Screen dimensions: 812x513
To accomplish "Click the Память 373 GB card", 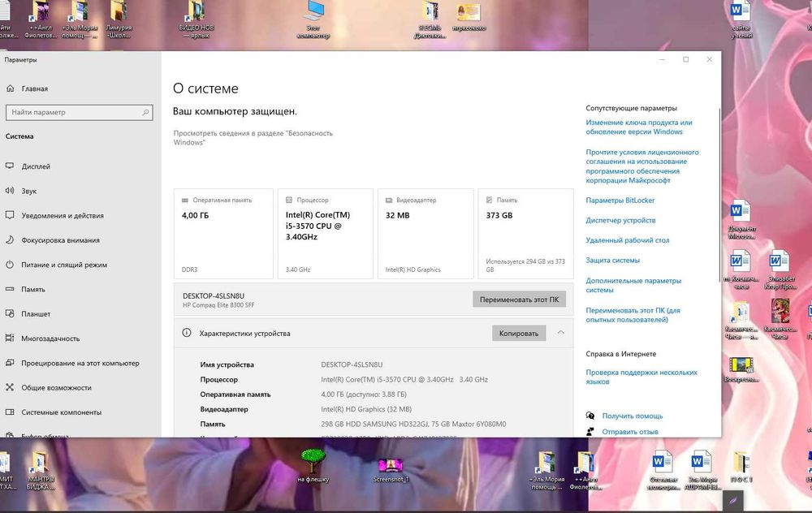I will tap(525, 234).
